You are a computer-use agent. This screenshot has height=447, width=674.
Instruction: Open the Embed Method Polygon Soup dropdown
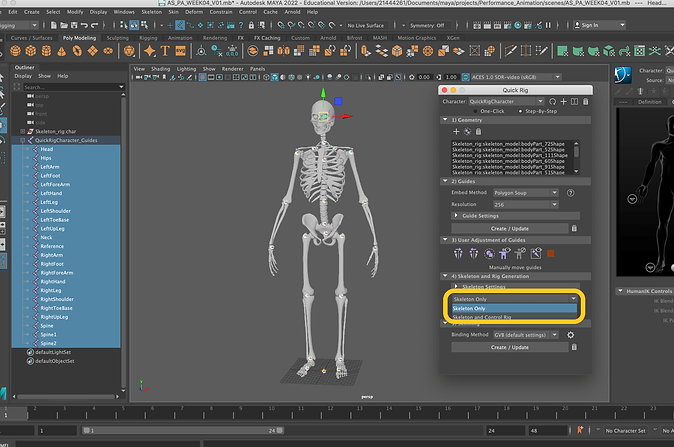pos(526,193)
